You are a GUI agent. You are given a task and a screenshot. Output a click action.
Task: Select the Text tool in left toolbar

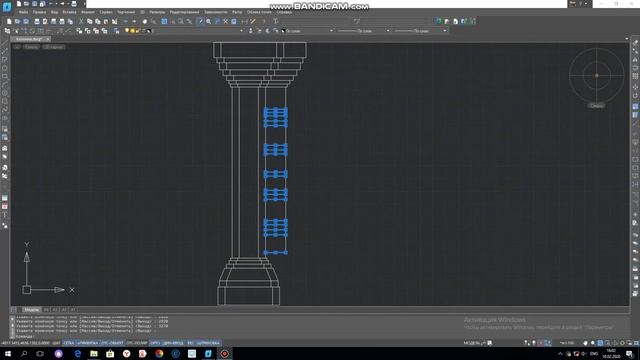tap(4, 215)
